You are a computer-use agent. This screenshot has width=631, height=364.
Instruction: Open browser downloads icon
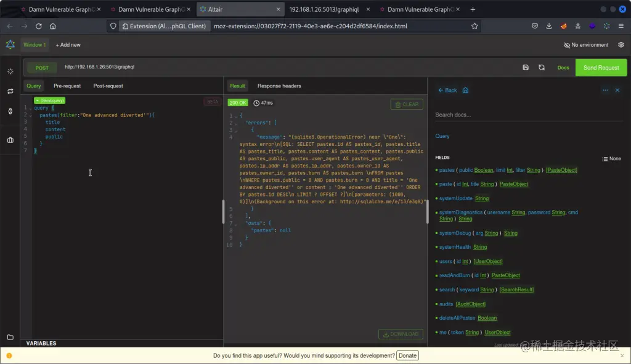point(549,26)
